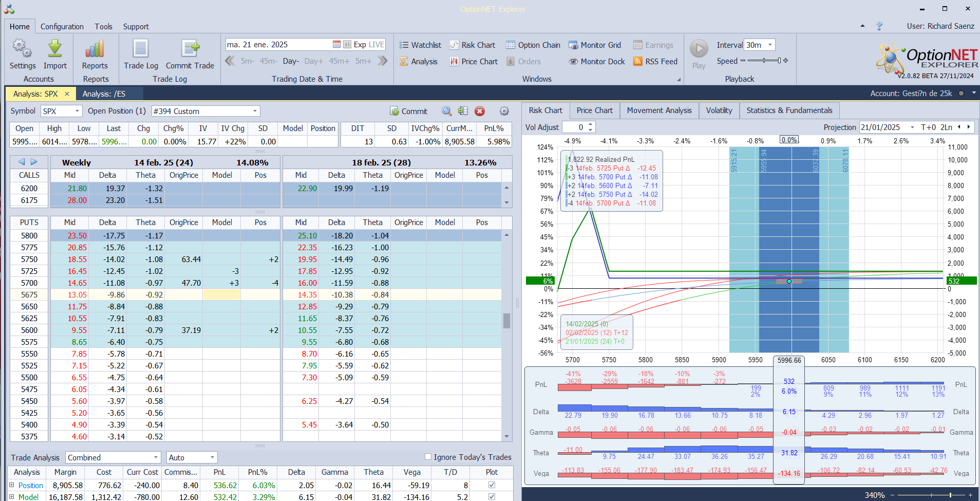Viewport: 980px width, 501px height.
Task: Adjust the playback Speed slider
Action: (x=764, y=61)
